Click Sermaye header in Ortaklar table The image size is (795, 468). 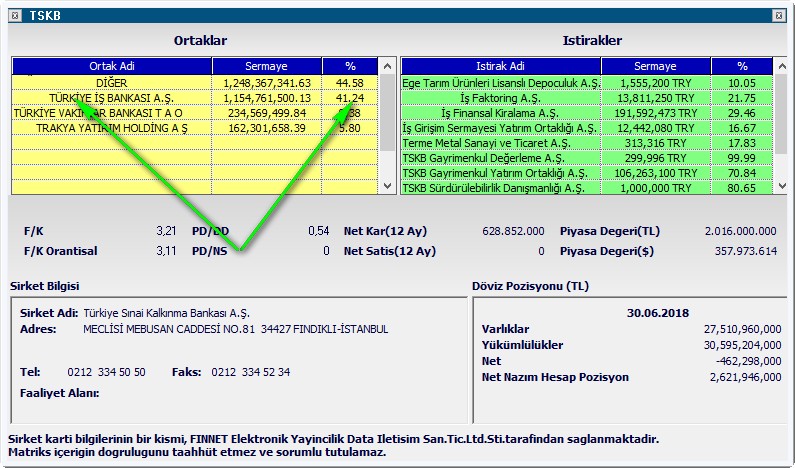tap(267, 66)
